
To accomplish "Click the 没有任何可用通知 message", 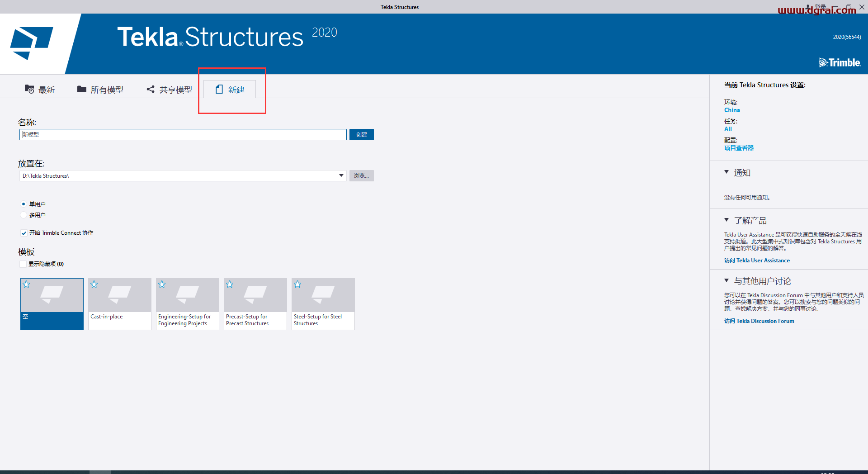I will (747, 198).
